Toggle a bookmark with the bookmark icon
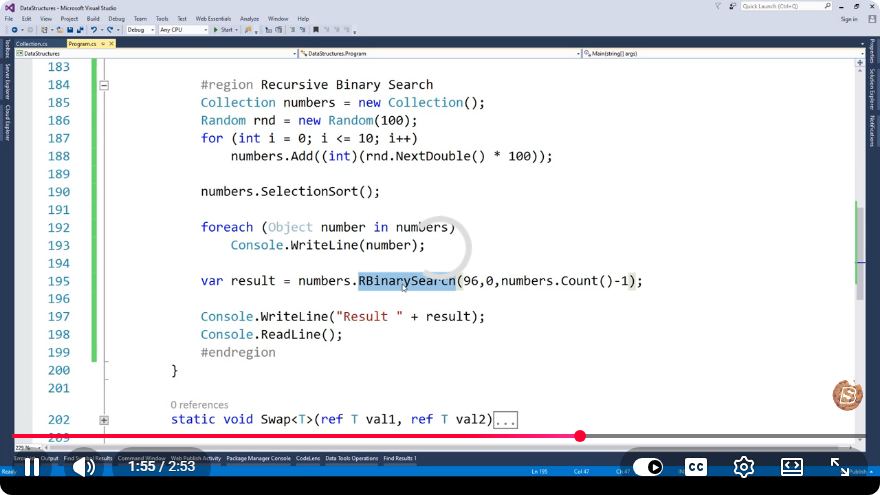The height and width of the screenshot is (495, 880). pyautogui.click(x=316, y=30)
